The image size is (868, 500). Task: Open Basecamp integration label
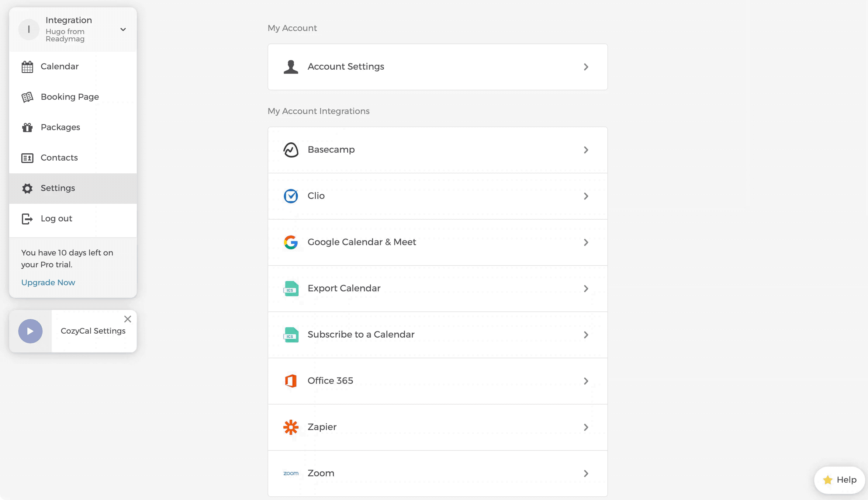click(331, 150)
